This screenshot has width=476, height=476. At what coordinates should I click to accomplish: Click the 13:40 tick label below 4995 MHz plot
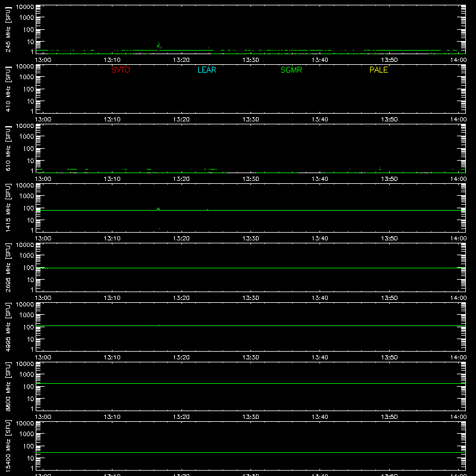320,358
